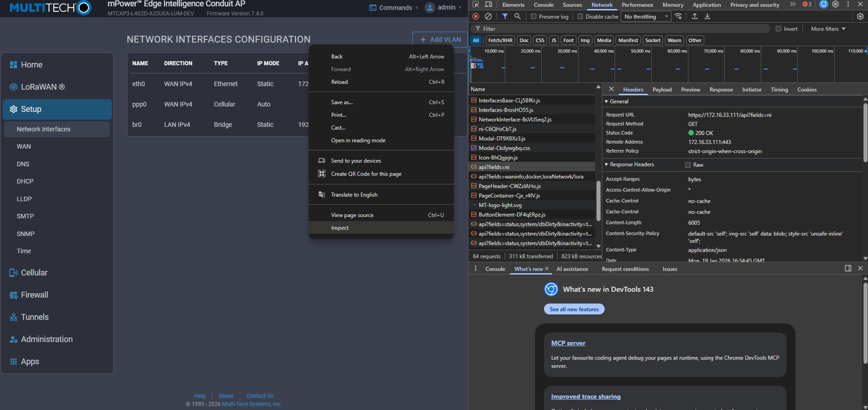Choose Inspect from the context menu
The image size is (868, 410).
point(339,227)
